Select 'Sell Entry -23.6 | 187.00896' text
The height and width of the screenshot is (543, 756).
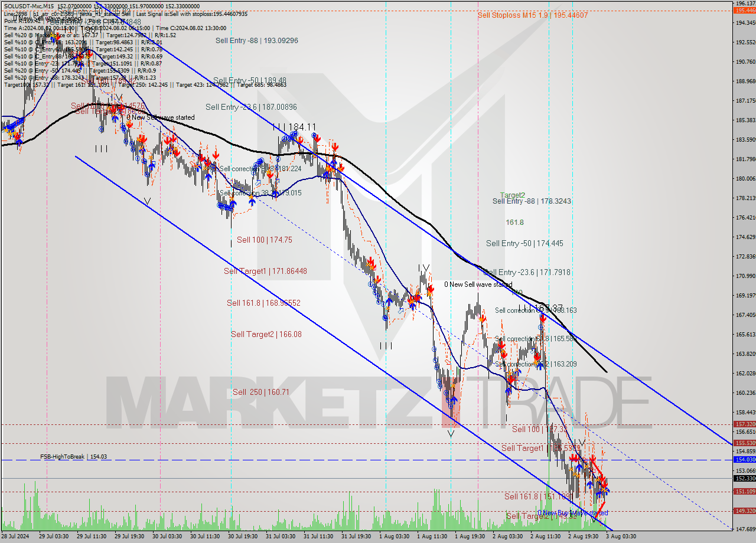pos(251,107)
